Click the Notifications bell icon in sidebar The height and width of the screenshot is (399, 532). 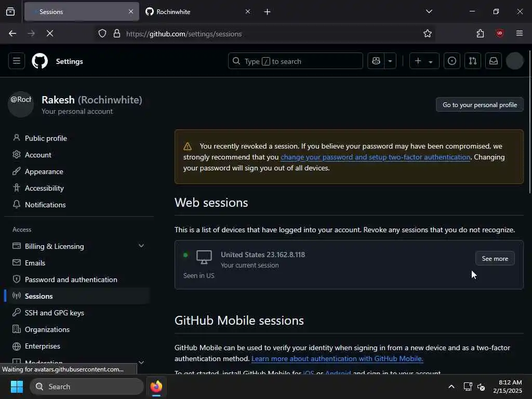click(16, 204)
